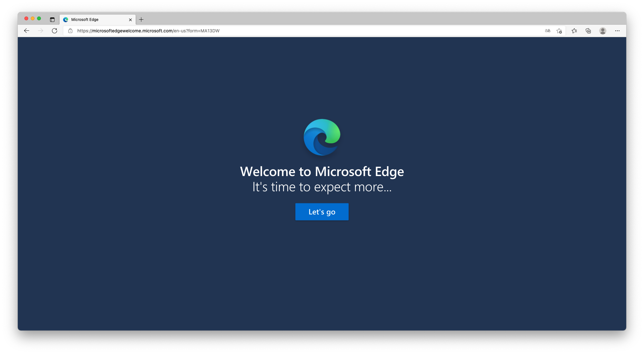Click the Let's go button
644x354 pixels.
[x=322, y=212]
